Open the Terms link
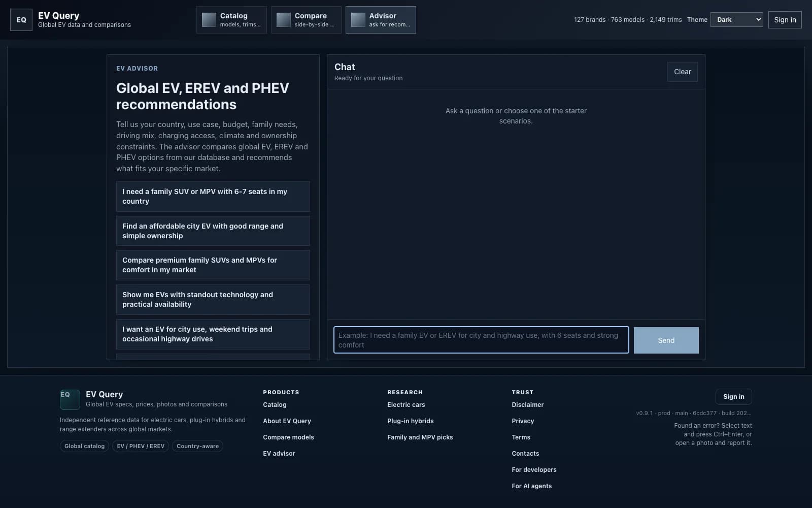The image size is (812, 508). point(521,437)
